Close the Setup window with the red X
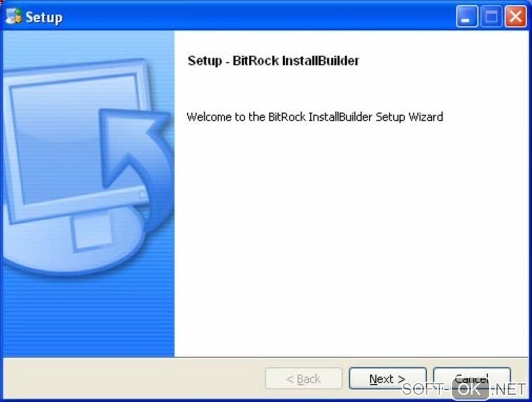532x402 pixels. (516, 16)
